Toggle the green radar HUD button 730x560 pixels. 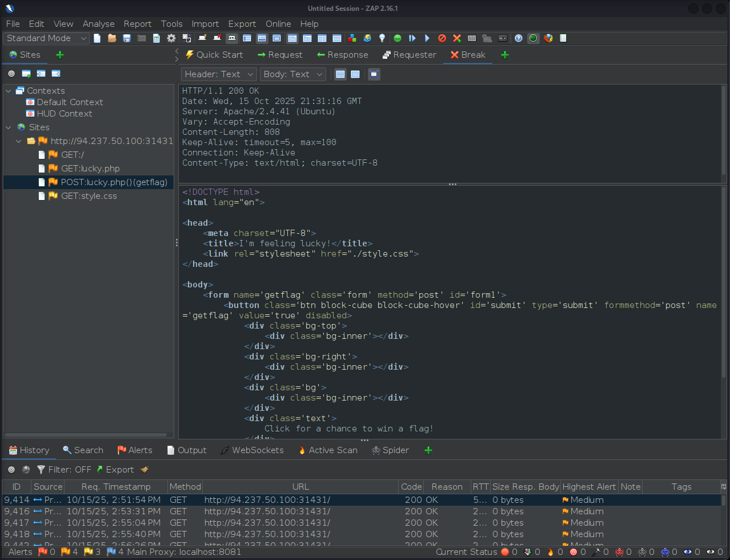coord(533,38)
